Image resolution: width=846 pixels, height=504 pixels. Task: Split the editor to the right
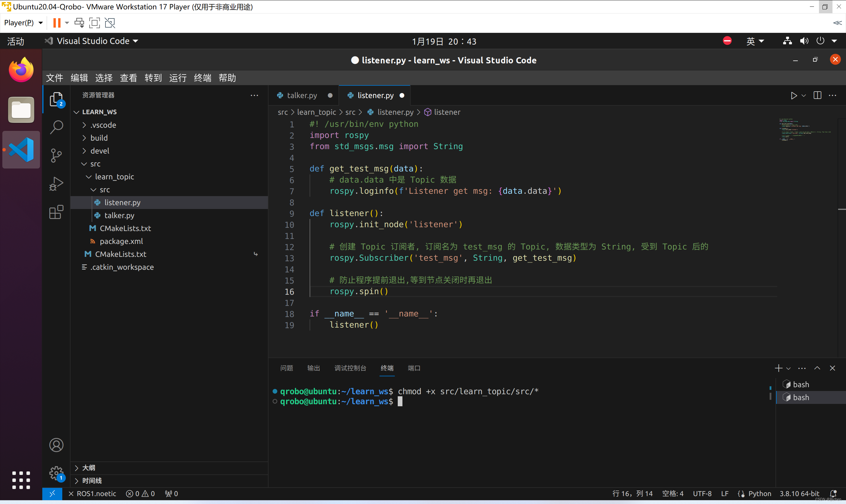pyautogui.click(x=818, y=95)
